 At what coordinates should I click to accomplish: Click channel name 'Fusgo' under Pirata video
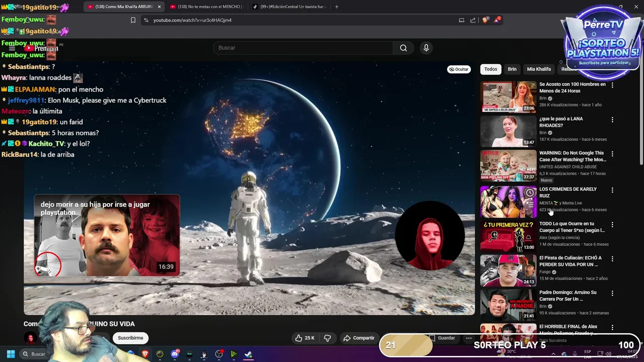pos(545,272)
